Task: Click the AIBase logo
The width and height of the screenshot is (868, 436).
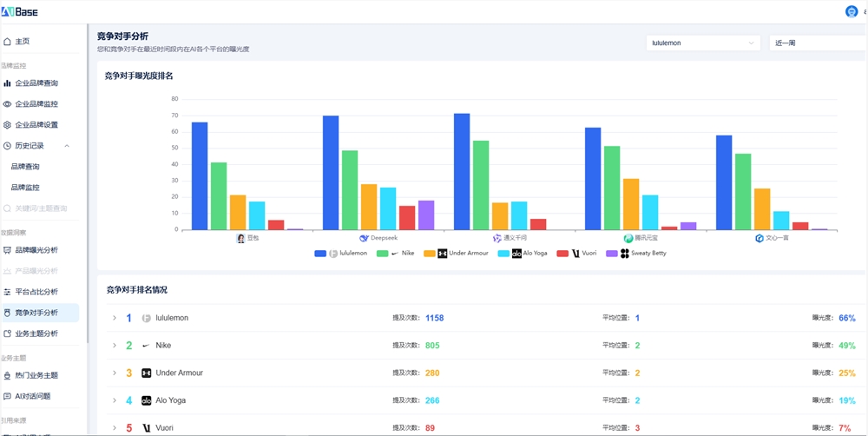Action: tap(19, 11)
